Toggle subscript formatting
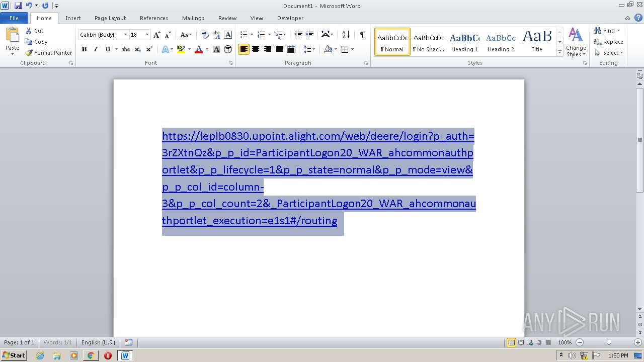The width and height of the screenshot is (644, 362). (x=137, y=49)
